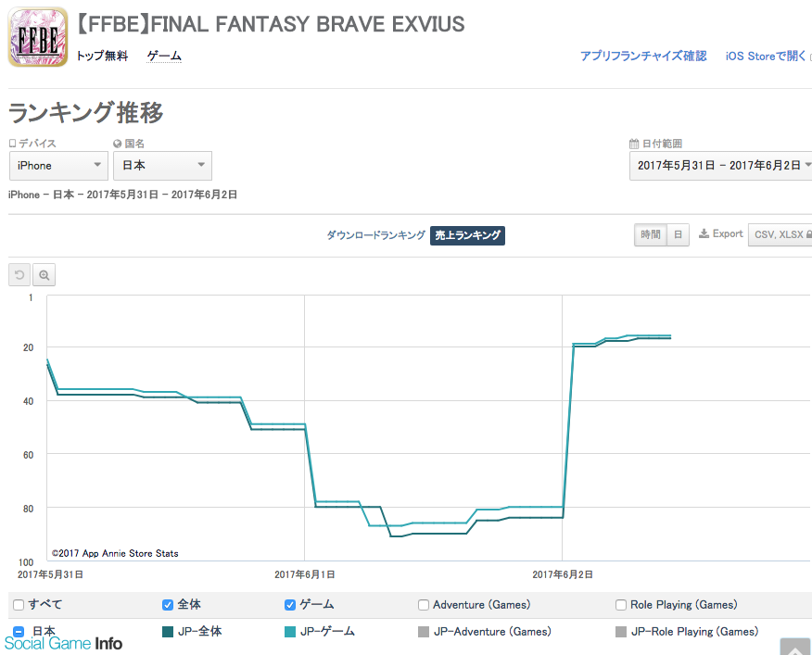Click the magnifier zoom icon above chart
812x655 pixels.
(x=44, y=275)
